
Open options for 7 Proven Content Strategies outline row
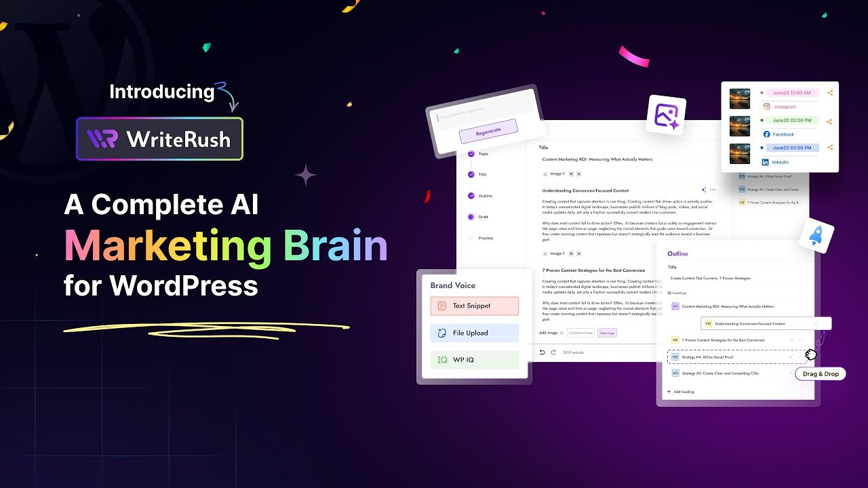pos(801,340)
